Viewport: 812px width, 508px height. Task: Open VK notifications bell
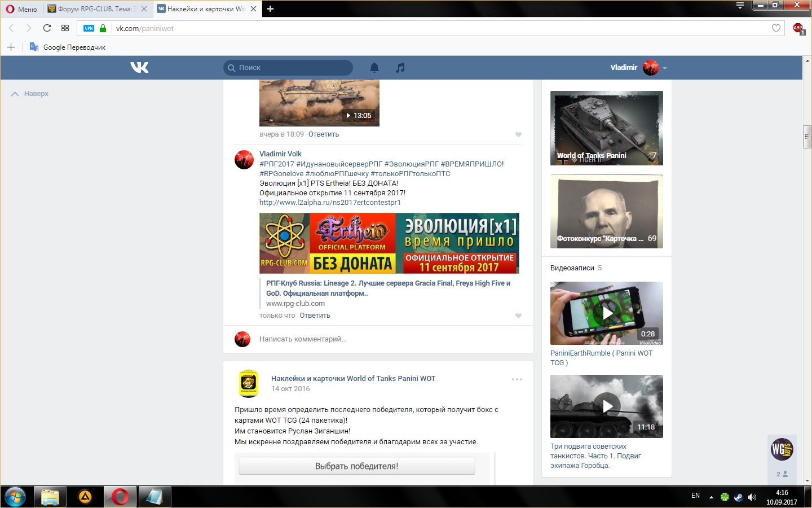click(374, 67)
